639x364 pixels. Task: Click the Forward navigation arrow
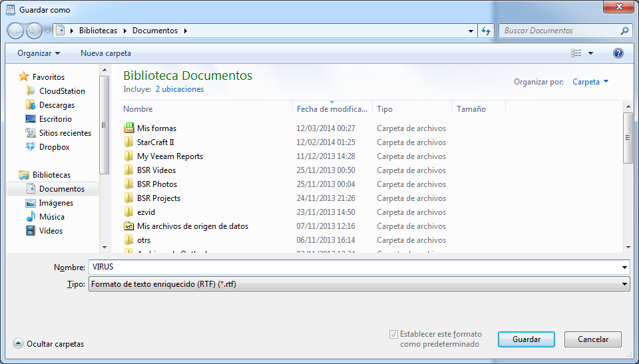pyautogui.click(x=34, y=31)
